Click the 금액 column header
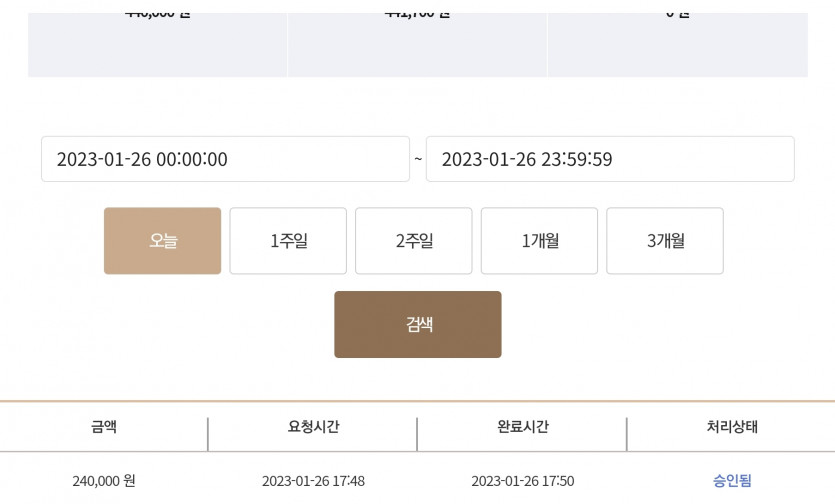The image size is (835, 504). click(x=104, y=427)
